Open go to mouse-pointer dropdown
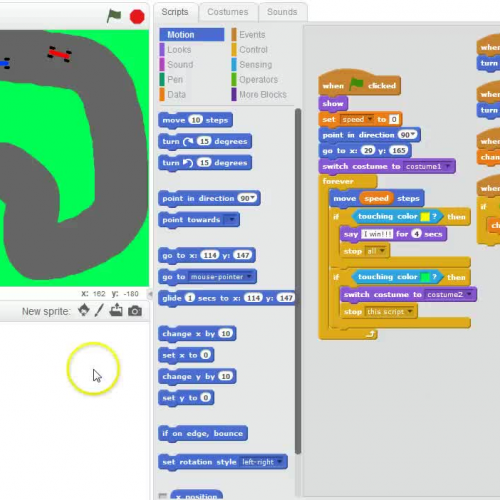 tap(249, 277)
